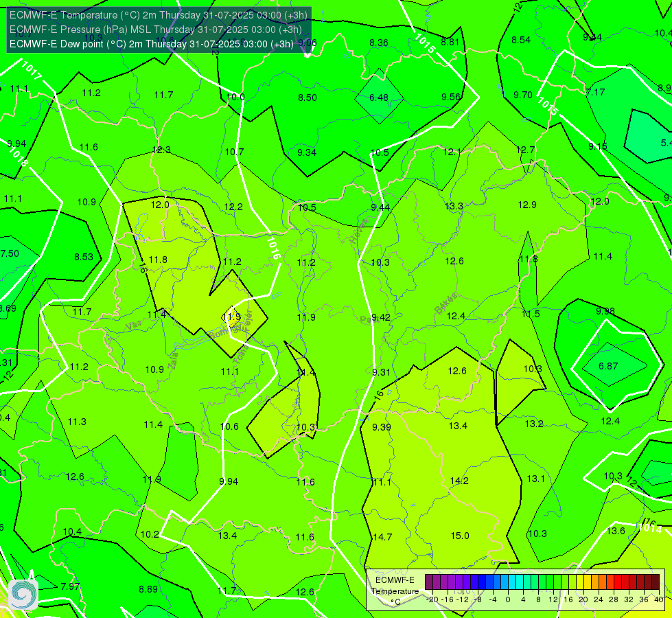Click the 9.34 temperature value
The height and width of the screenshot is (618, 672).
click(307, 152)
